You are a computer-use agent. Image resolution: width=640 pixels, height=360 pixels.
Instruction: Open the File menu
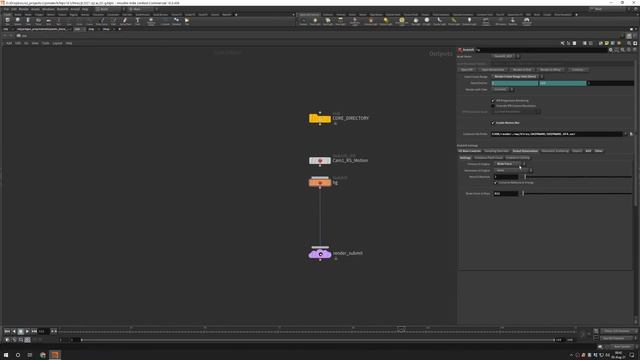(x=7, y=9)
